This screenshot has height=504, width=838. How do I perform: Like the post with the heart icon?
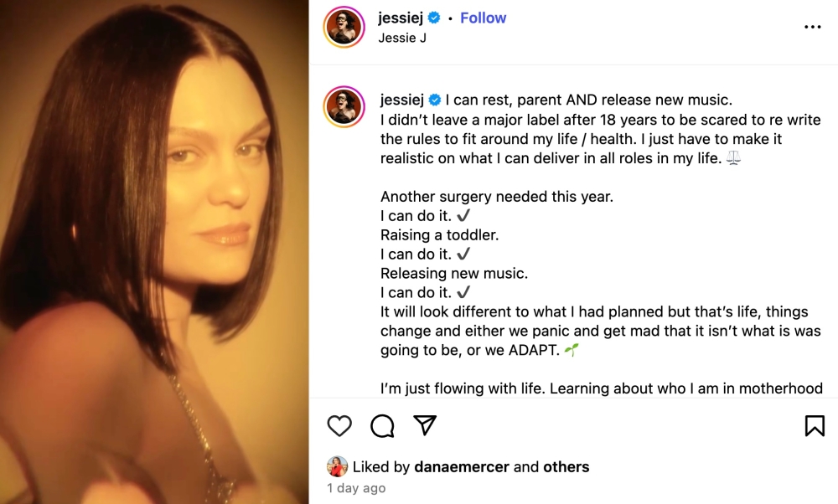tap(339, 426)
